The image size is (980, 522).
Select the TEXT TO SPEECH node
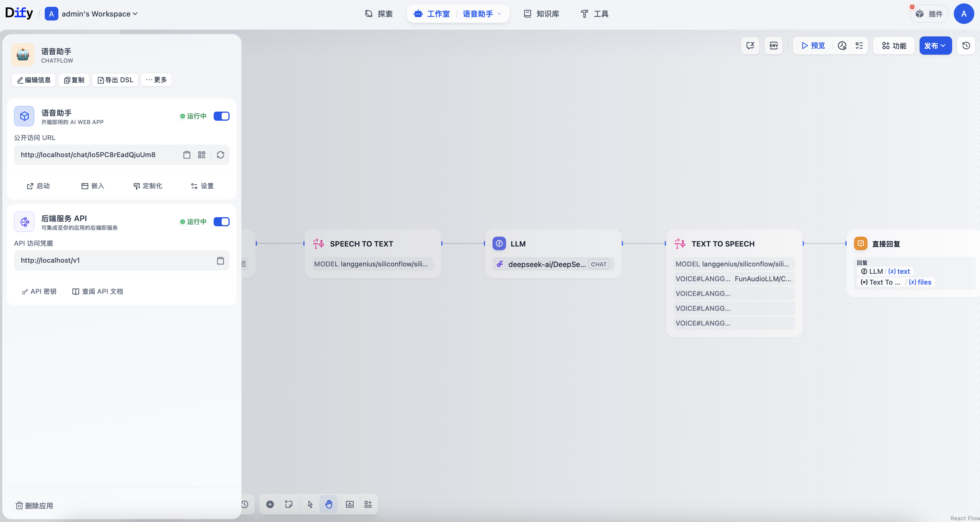[722, 244]
